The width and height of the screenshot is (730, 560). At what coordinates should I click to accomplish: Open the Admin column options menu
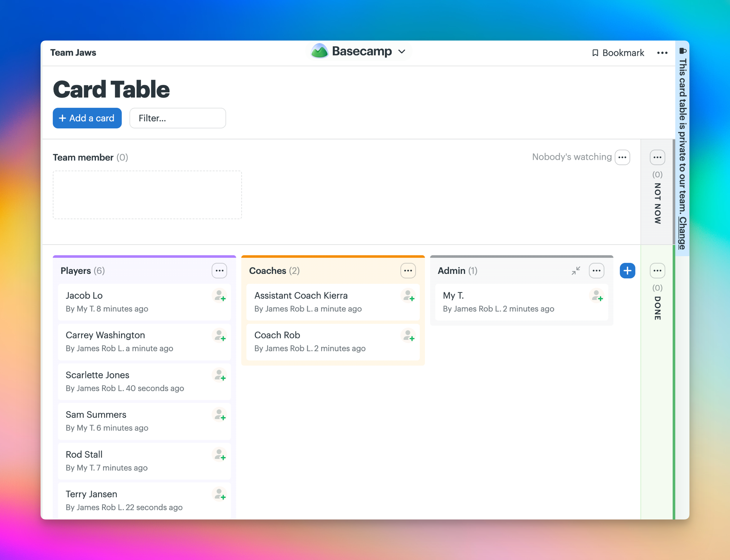coord(597,271)
